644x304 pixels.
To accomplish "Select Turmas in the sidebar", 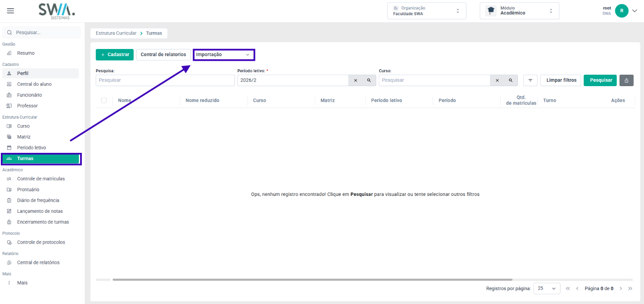I will 40,159.
